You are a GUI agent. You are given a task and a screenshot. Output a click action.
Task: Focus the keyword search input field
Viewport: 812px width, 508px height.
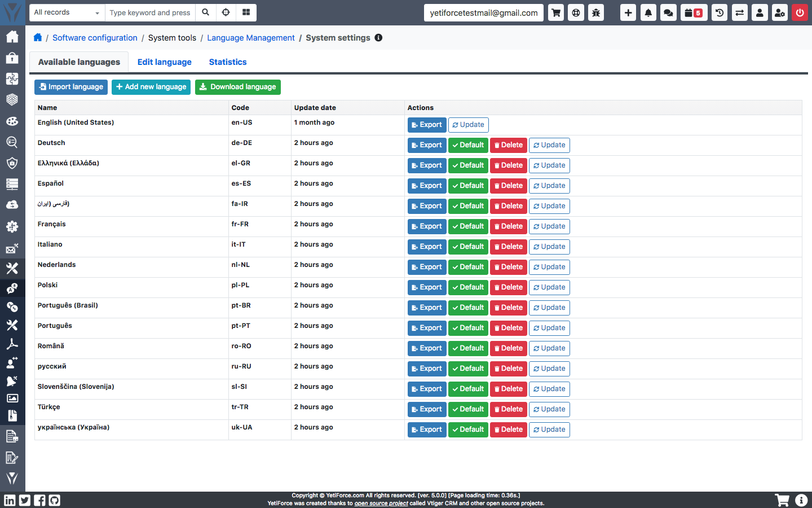[x=150, y=12]
